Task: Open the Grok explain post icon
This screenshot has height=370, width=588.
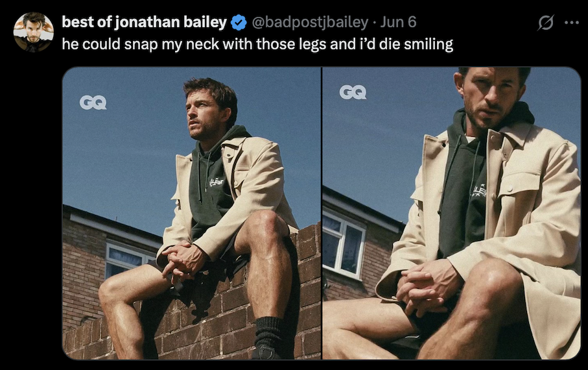Action: (x=546, y=23)
